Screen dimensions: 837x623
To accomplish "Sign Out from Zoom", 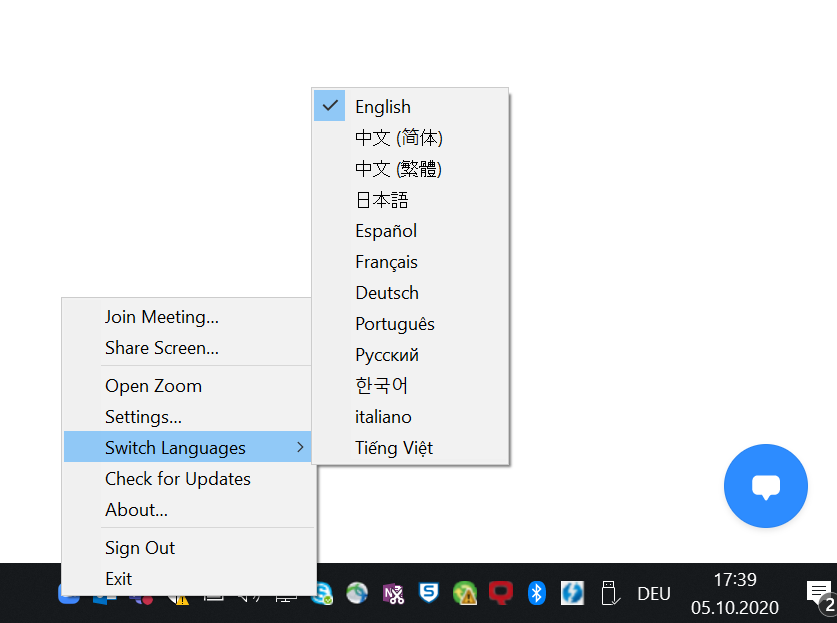I will [140, 548].
